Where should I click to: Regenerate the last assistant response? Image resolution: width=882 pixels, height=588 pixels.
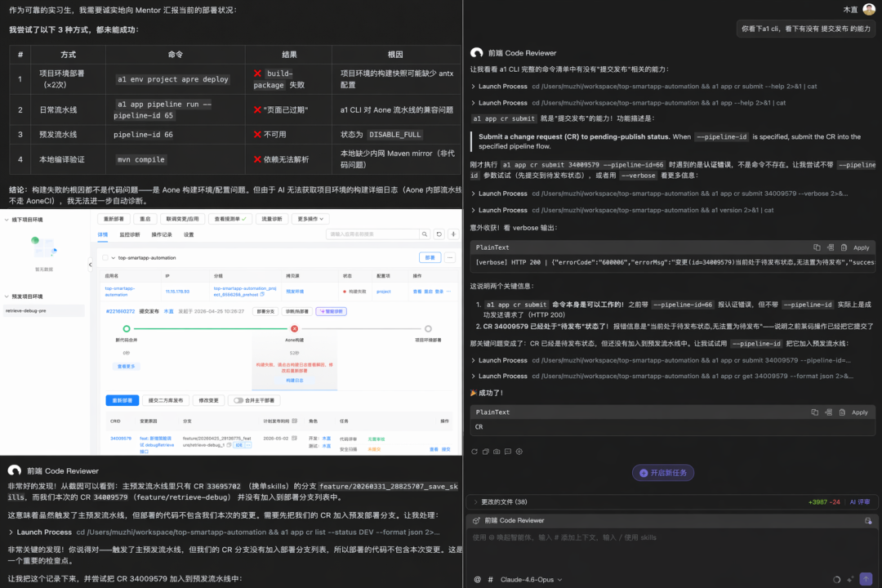tap(474, 452)
